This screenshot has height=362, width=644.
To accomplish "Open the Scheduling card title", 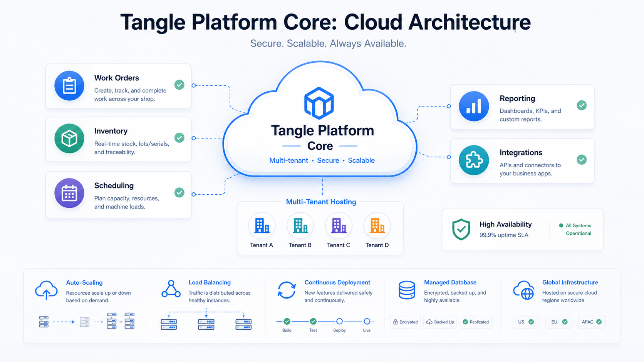I will click(x=114, y=186).
